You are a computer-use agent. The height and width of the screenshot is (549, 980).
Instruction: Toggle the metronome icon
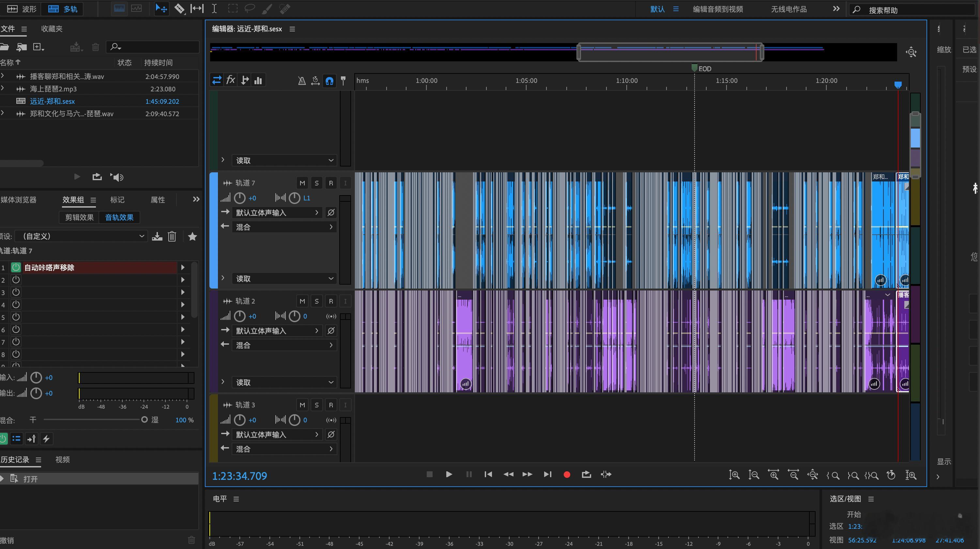coord(302,80)
